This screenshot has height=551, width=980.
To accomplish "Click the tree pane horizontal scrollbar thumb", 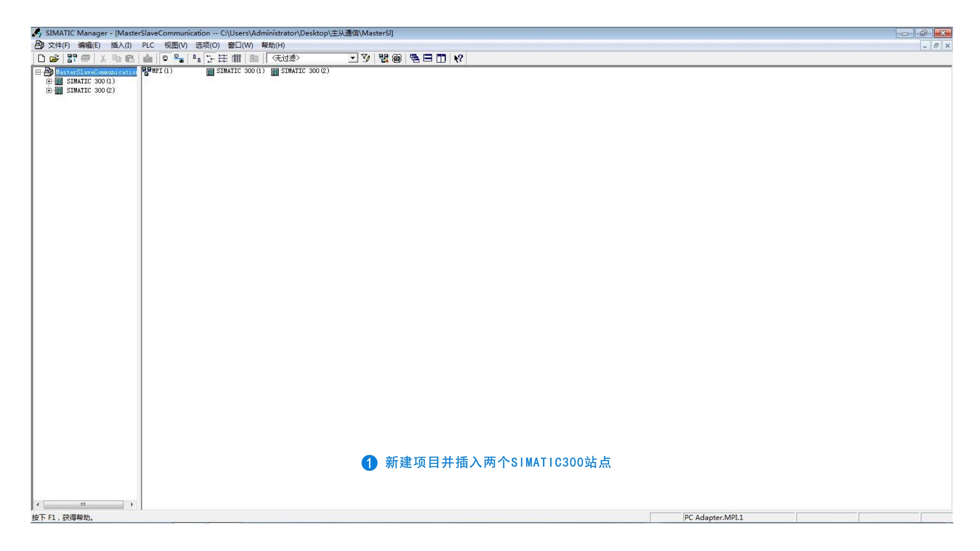I will click(83, 505).
